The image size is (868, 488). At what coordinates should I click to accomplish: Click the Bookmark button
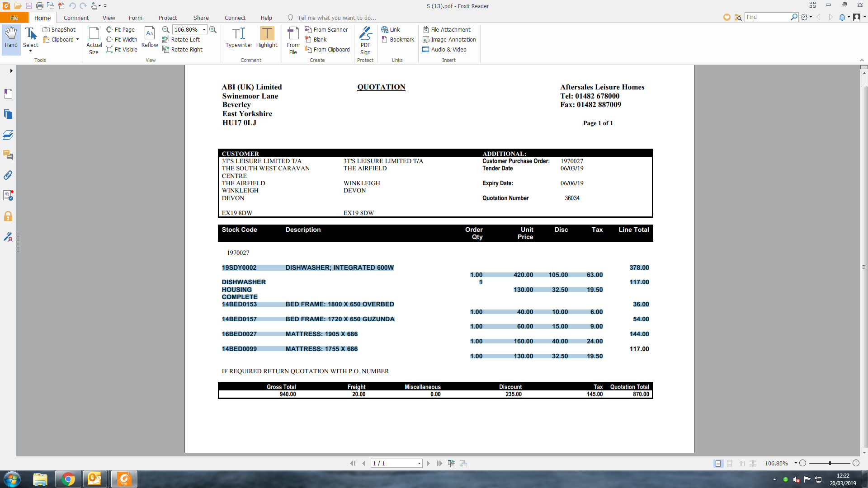[398, 40]
